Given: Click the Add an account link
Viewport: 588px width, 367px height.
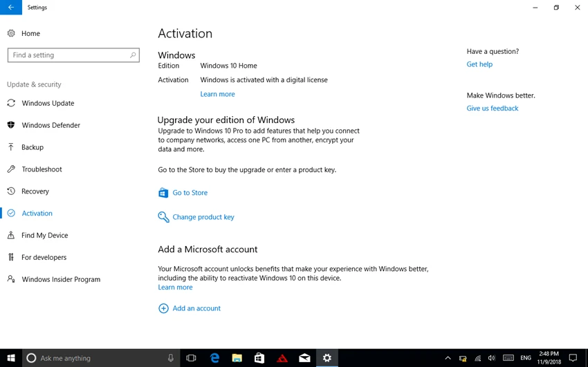Looking at the screenshot, I should tap(196, 308).
